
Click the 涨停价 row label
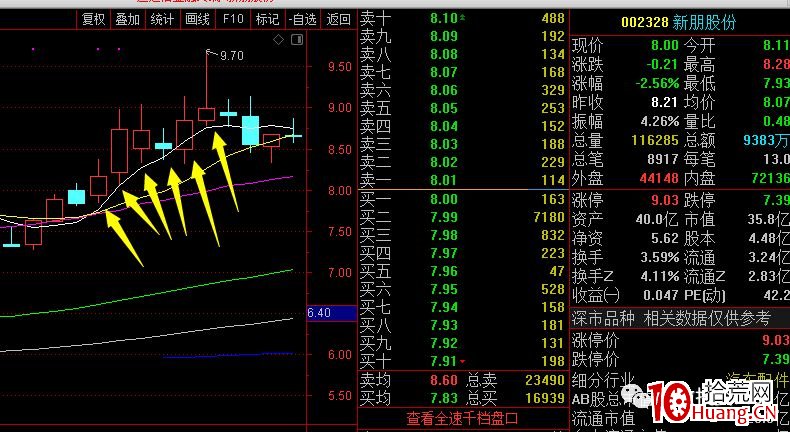tap(595, 340)
